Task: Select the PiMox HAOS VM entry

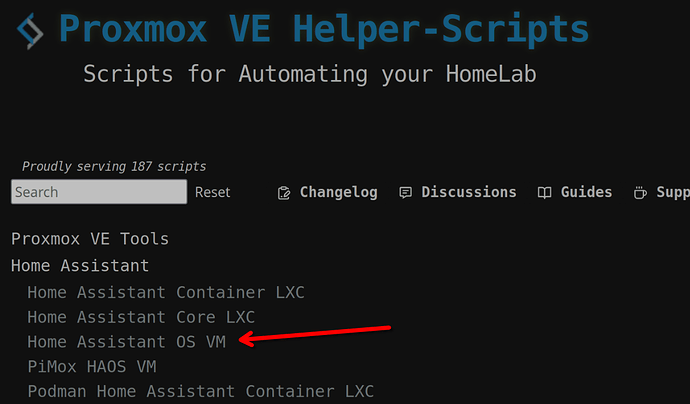Action: pyautogui.click(x=92, y=366)
